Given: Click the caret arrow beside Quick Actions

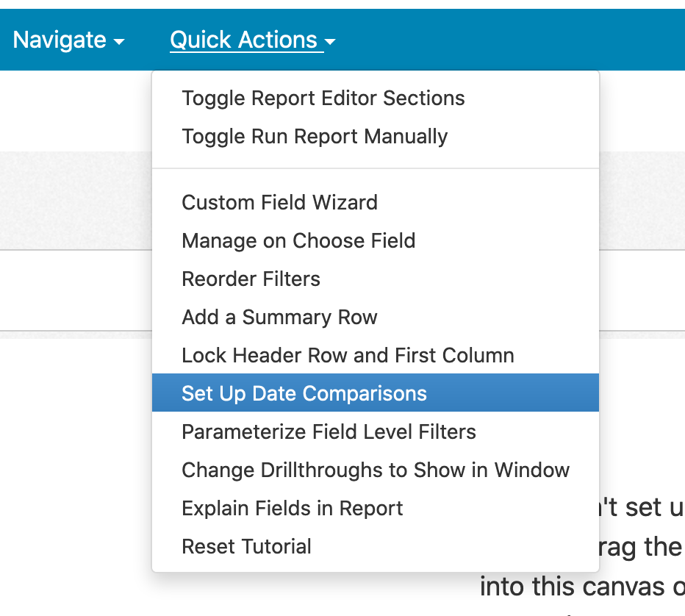Looking at the screenshot, I should (330, 42).
